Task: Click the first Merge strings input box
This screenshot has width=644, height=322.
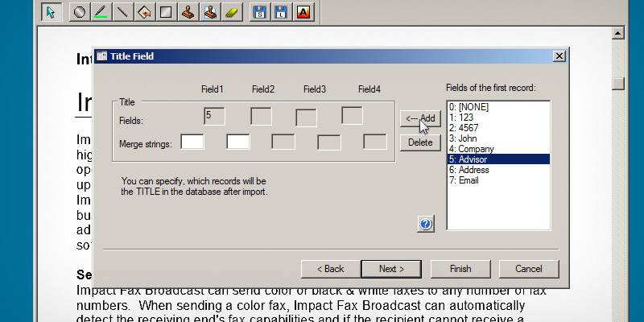Action: coord(192,142)
